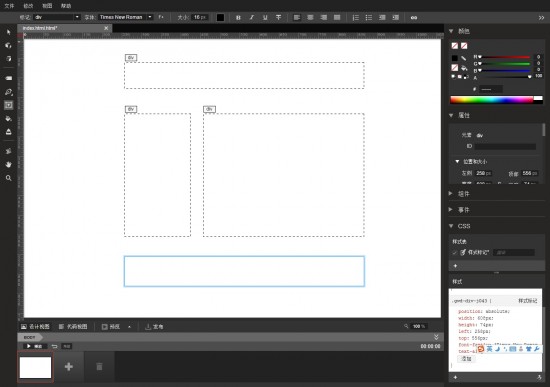Viewport: 550px width, 387px height.
Task: Toggle the loop playback icon
Action: [x=54, y=346]
